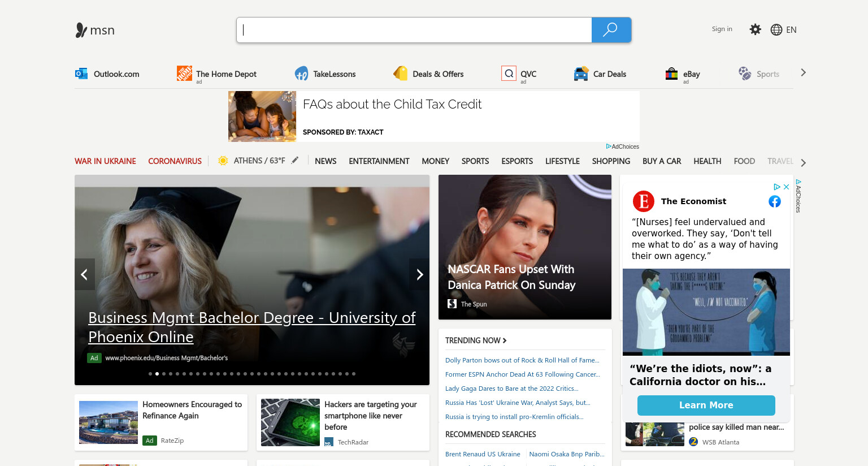Image resolution: width=868 pixels, height=466 pixels.
Task: Click the green Ad badge near RateZip
Action: [150, 441]
